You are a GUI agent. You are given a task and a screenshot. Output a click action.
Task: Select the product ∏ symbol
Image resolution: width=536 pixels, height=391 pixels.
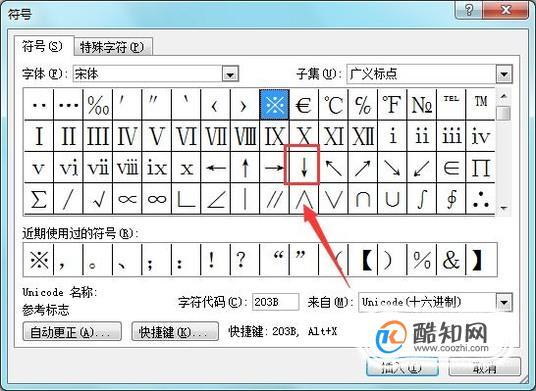click(x=480, y=167)
